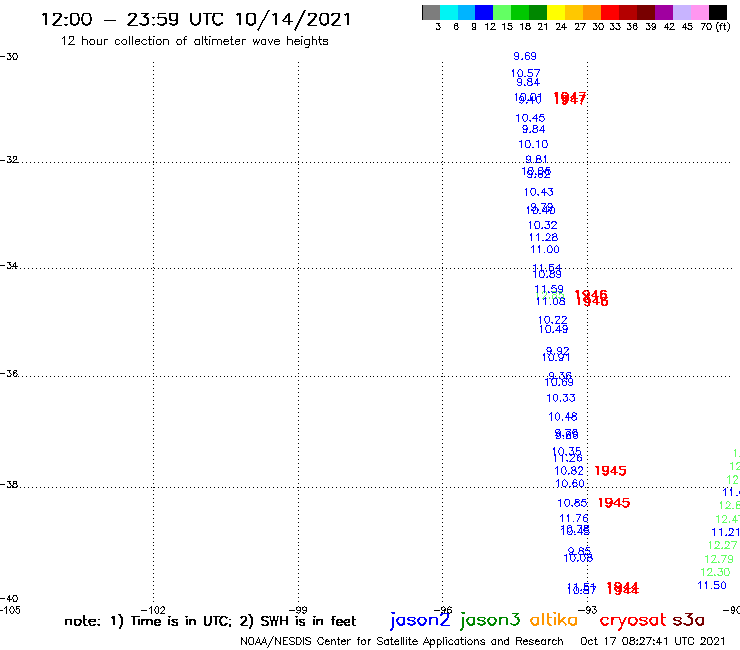Click the '12:00 – 23:59 UTC 10/14/2021' title
740x650 pixels.
click(196, 20)
